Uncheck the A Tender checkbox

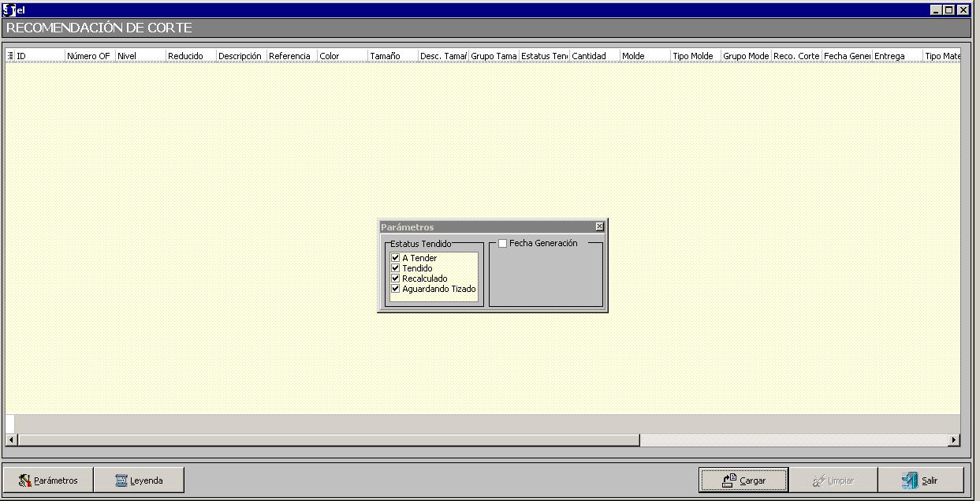396,258
